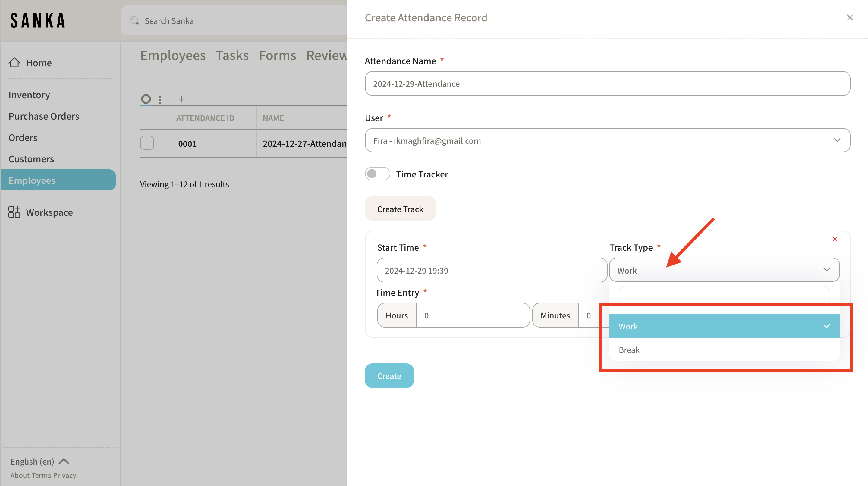Click the Attendance Name input field
Image resolution: width=868 pixels, height=486 pixels.
(x=607, y=83)
